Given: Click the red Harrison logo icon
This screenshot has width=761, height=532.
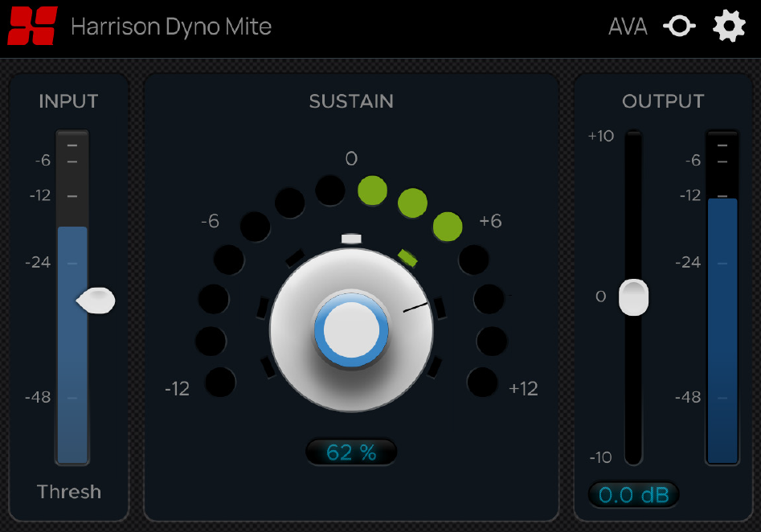Looking at the screenshot, I should coord(32,26).
